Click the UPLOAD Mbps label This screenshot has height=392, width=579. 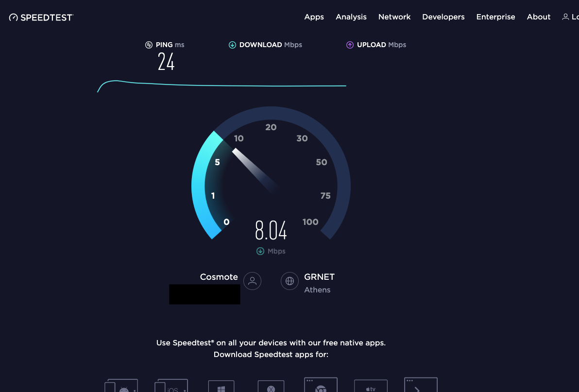pos(381,45)
